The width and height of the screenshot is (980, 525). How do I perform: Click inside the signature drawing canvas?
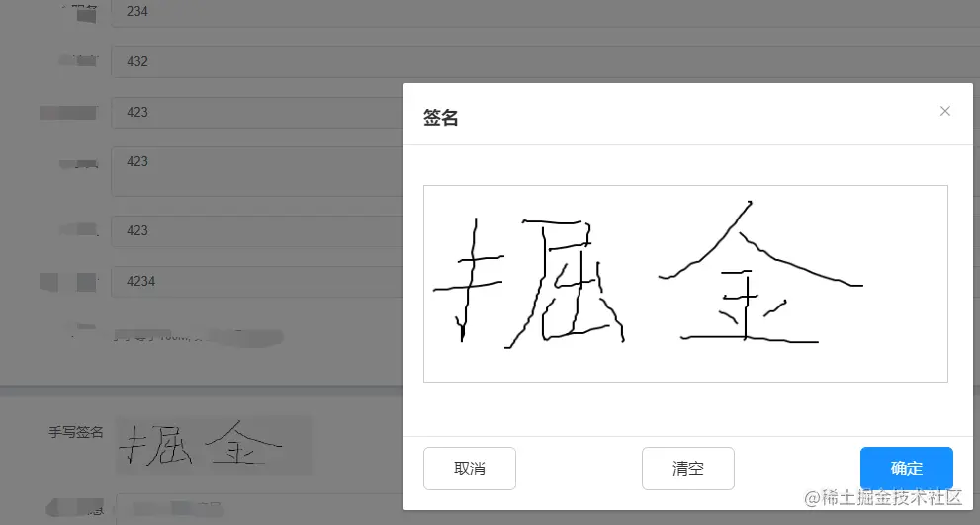[685, 283]
